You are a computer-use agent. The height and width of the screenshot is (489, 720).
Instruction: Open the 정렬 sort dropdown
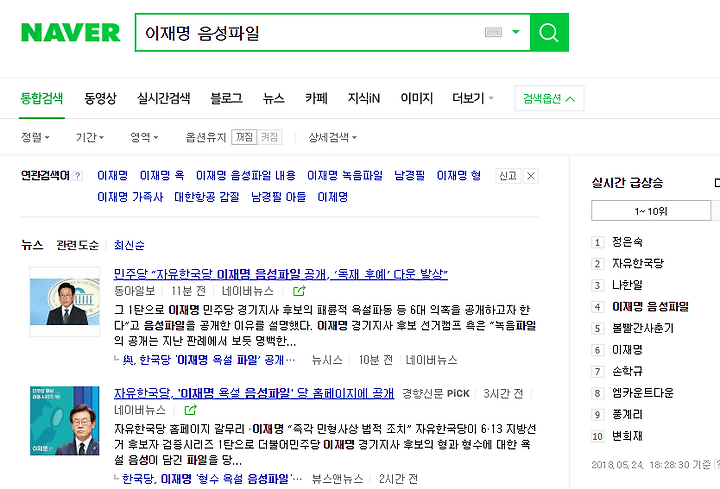35,137
